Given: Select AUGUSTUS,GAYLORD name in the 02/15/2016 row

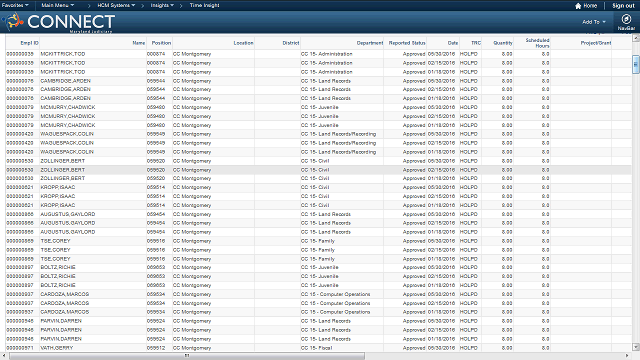Looking at the screenshot, I should pyautogui.click(x=68, y=223).
